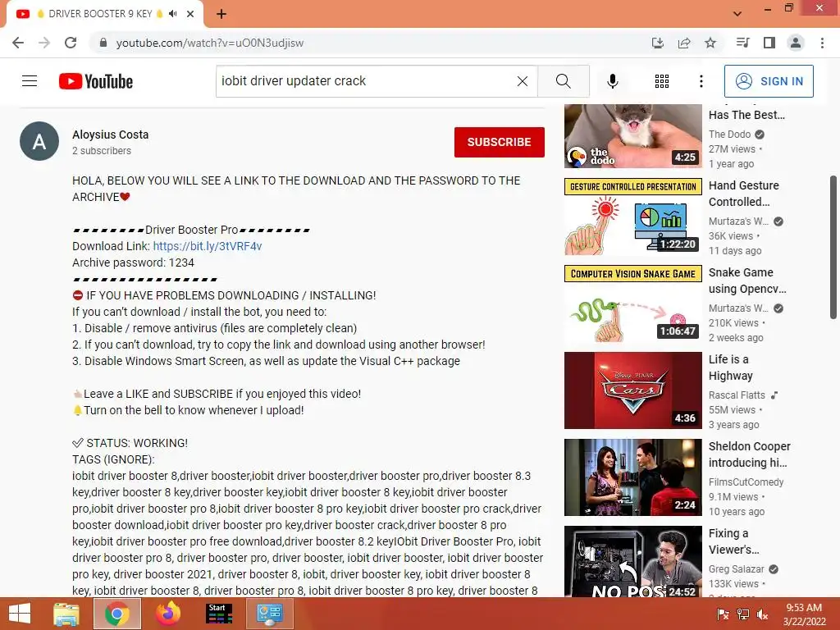840x630 pixels.
Task: Toggle the Chrome side panel icon
Action: pyautogui.click(x=769, y=43)
